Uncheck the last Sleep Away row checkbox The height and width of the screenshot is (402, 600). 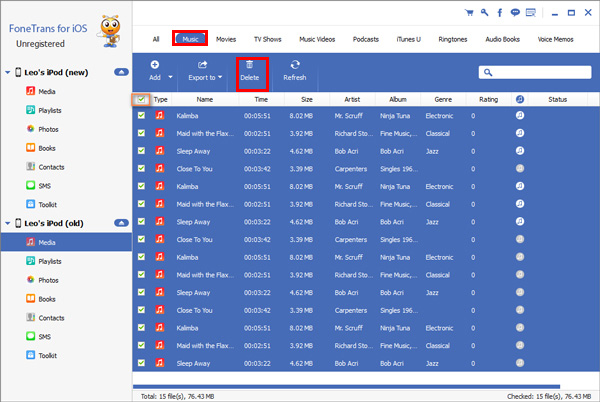coord(141,363)
